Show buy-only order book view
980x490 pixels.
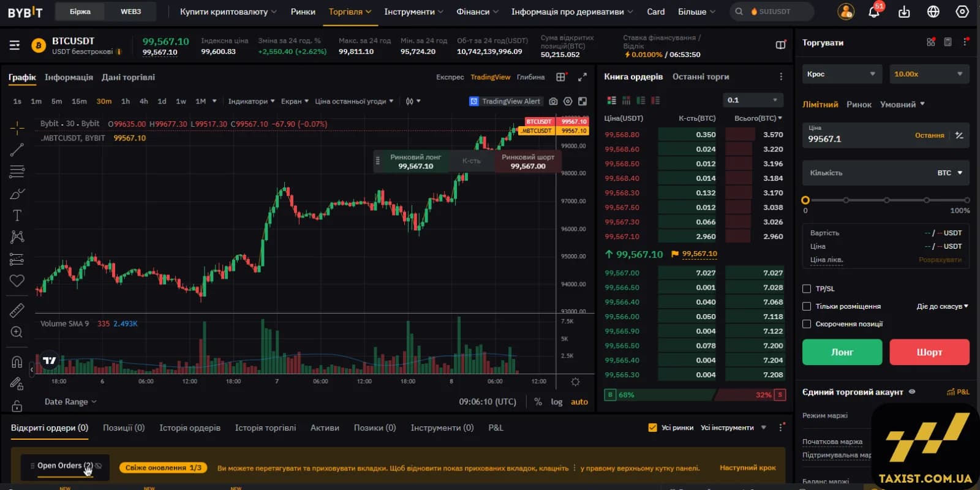pos(641,100)
